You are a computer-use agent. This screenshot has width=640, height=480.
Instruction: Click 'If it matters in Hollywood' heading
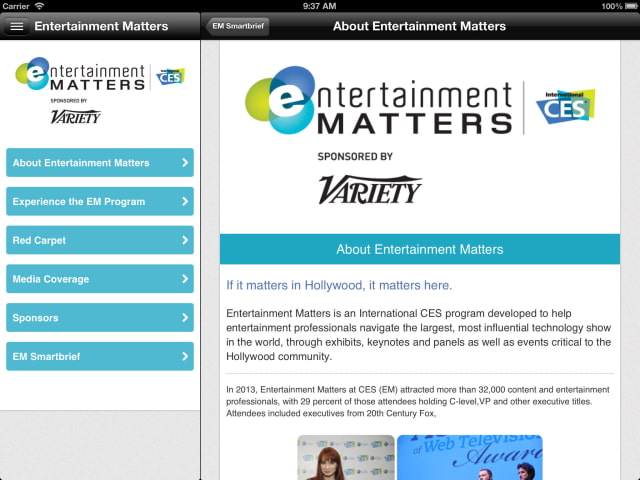point(339,285)
